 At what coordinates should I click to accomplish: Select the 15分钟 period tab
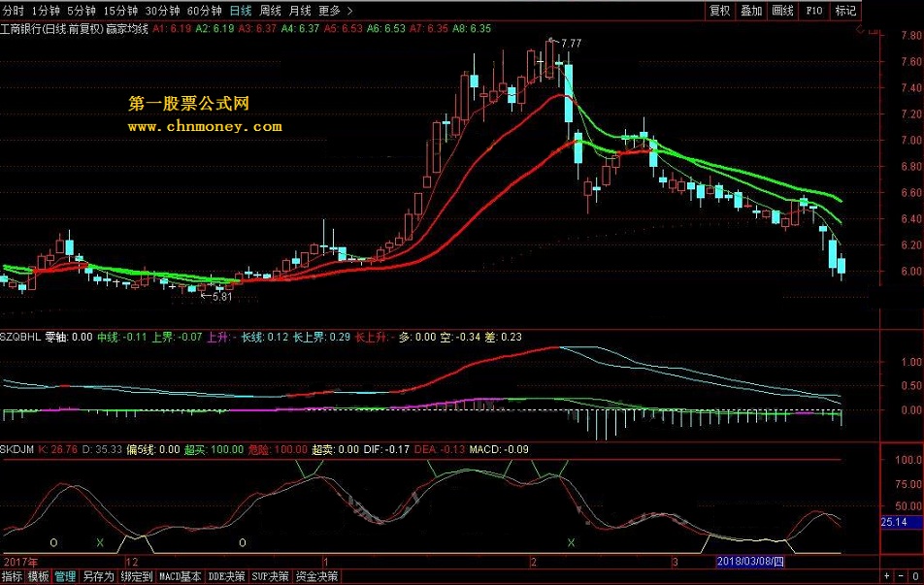point(120,11)
